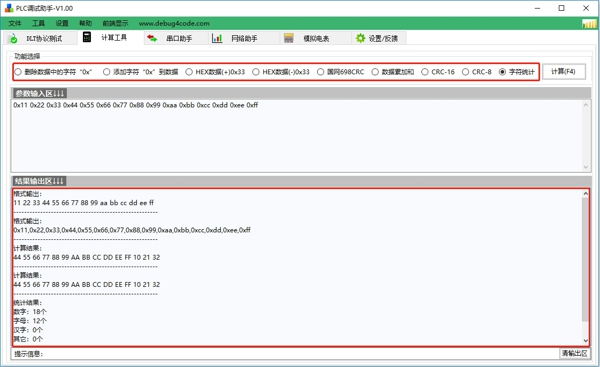This screenshot has width=600, height=367.
Task: Click the 参数输入区 header label
Action: pos(39,93)
